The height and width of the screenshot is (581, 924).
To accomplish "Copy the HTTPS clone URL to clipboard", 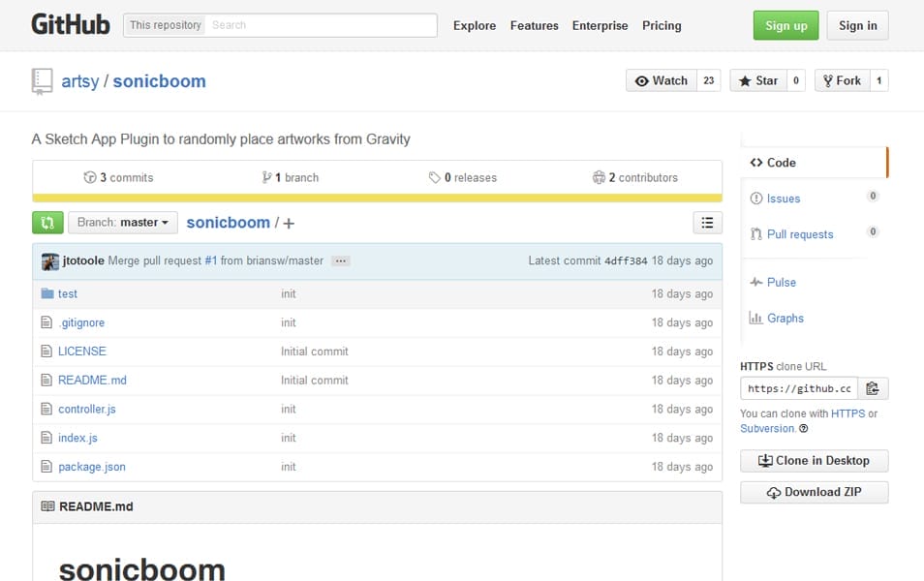I will pyautogui.click(x=873, y=388).
